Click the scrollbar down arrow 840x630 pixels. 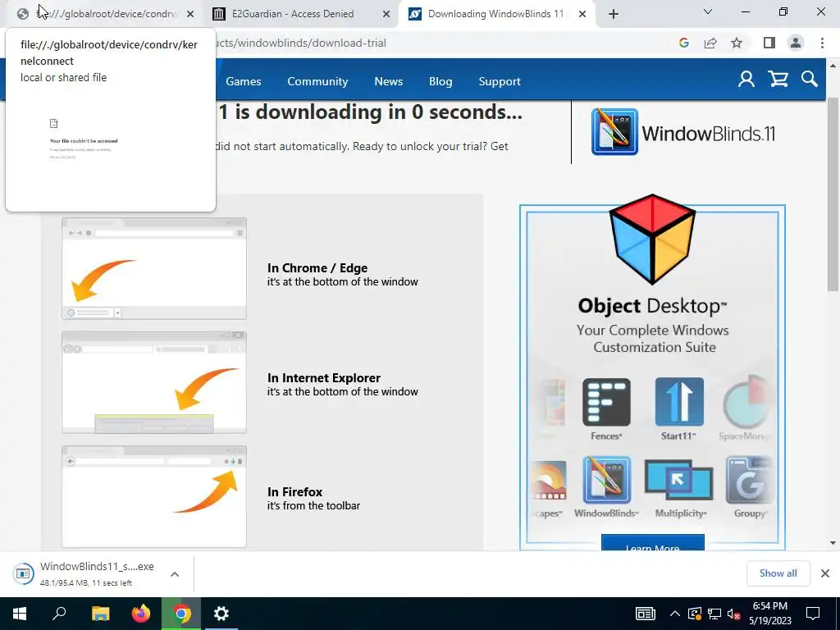point(833,543)
